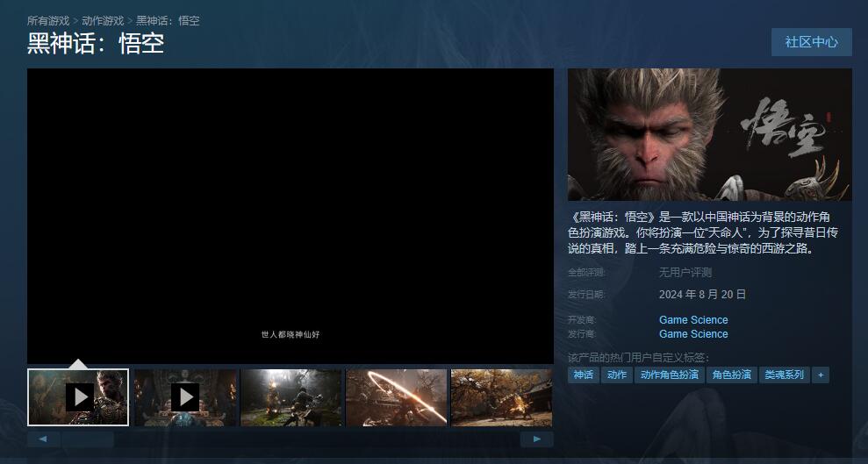Screen dimensions: 868x464
Task: Click the plus button to add tags
Action: click(821, 375)
